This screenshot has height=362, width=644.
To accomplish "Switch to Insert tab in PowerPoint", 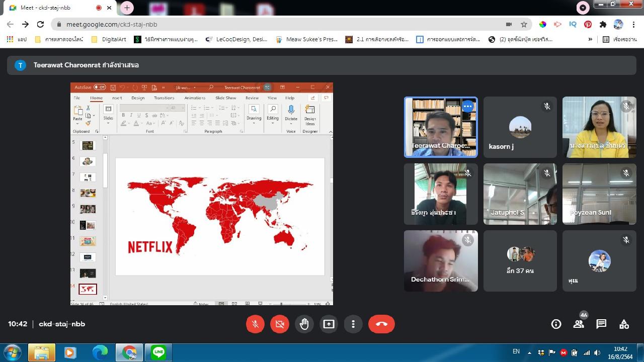I will [117, 98].
